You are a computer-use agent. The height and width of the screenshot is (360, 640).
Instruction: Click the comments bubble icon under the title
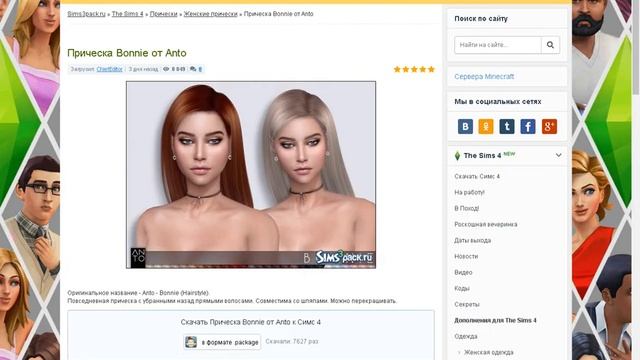[x=193, y=69]
